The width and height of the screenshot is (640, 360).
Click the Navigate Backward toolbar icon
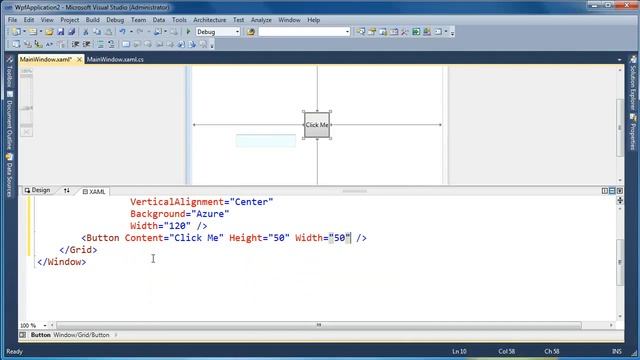pos(158,31)
